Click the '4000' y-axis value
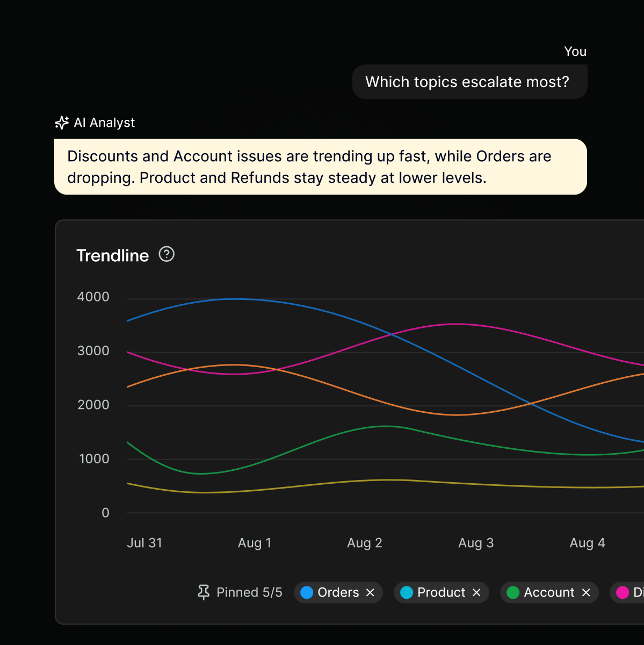Image resolution: width=644 pixels, height=645 pixels. 93,297
